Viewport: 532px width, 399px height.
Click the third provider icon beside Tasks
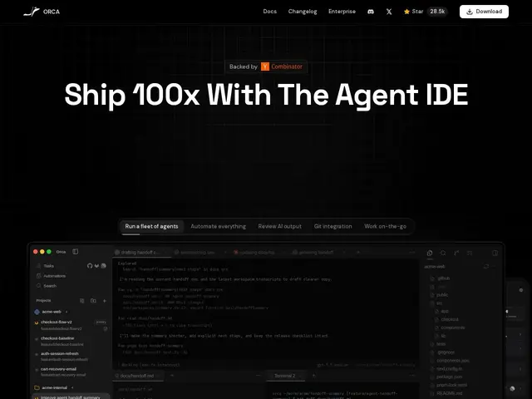pyautogui.click(x=103, y=266)
